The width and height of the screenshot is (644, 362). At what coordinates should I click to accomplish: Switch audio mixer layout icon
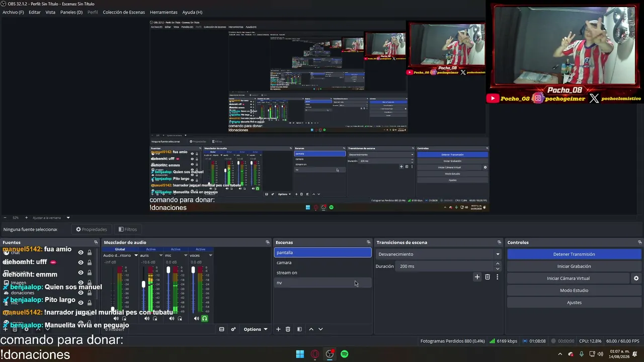click(x=221, y=329)
